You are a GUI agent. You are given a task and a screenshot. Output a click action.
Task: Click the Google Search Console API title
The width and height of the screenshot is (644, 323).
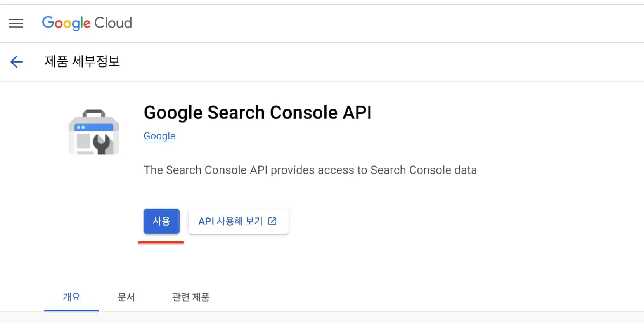tap(258, 113)
